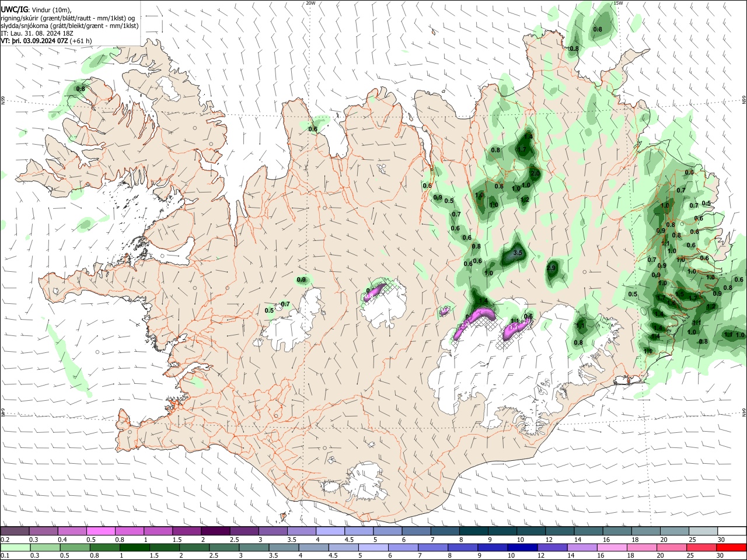Select top legend row swatch between 0.8 and 1
Image resolution: width=747 pixels, height=560 pixels.
(x=129, y=531)
